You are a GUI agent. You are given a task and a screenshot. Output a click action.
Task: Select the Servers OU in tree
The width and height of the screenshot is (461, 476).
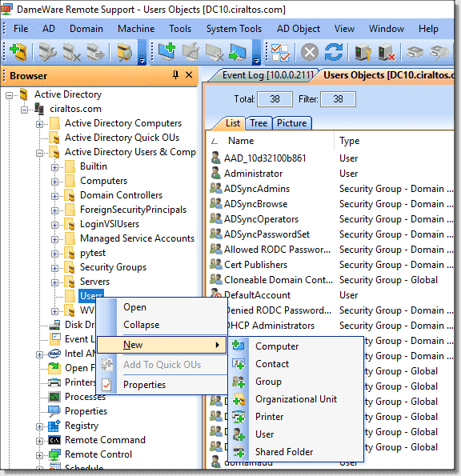coord(94,282)
